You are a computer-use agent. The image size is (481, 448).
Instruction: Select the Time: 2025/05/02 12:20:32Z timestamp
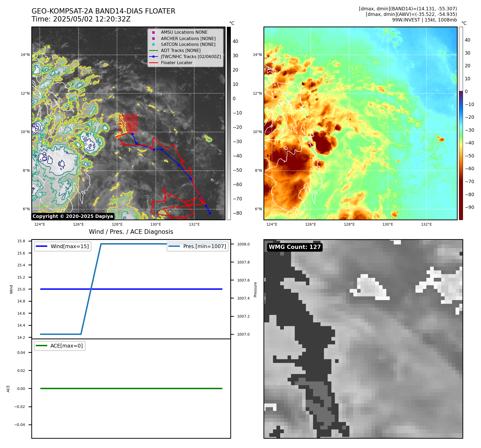(81, 19)
